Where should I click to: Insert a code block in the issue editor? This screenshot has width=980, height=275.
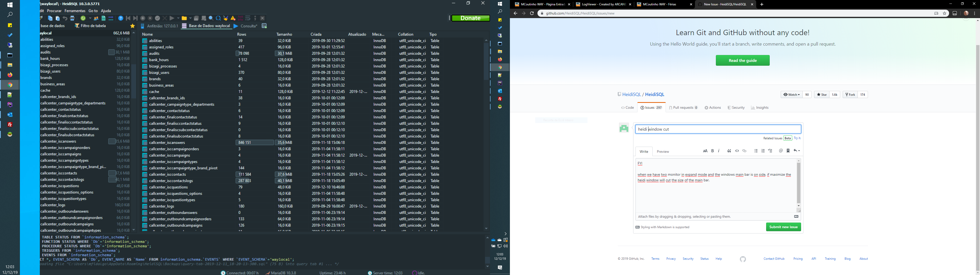tap(737, 151)
